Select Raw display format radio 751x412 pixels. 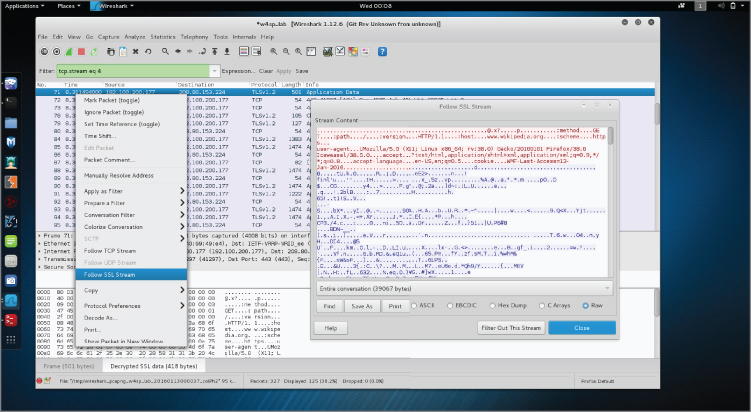(x=585, y=306)
